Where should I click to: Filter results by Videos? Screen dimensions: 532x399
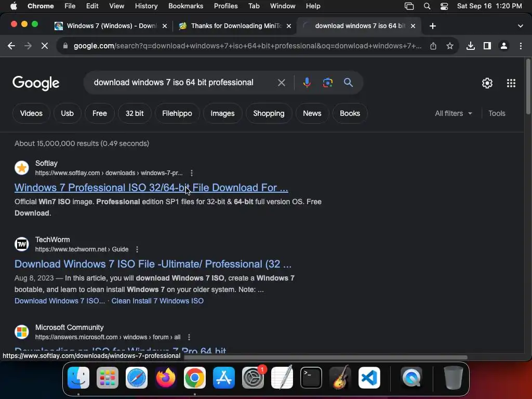(x=31, y=113)
